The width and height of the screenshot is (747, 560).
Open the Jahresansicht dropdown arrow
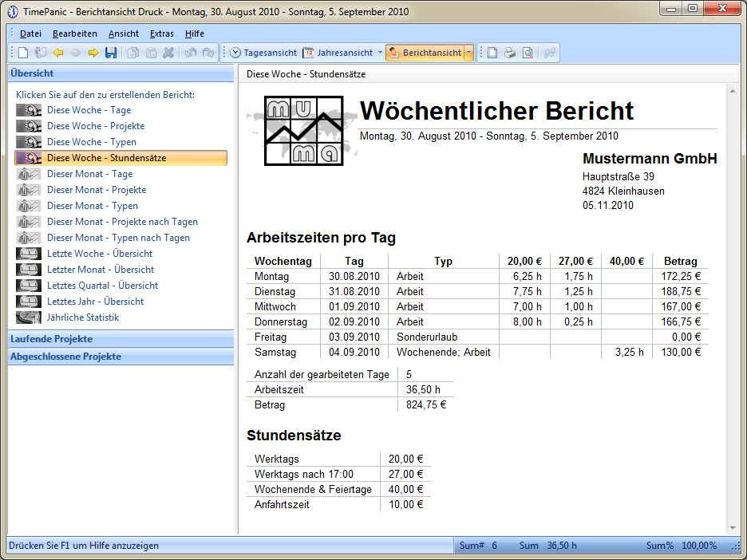click(x=380, y=53)
